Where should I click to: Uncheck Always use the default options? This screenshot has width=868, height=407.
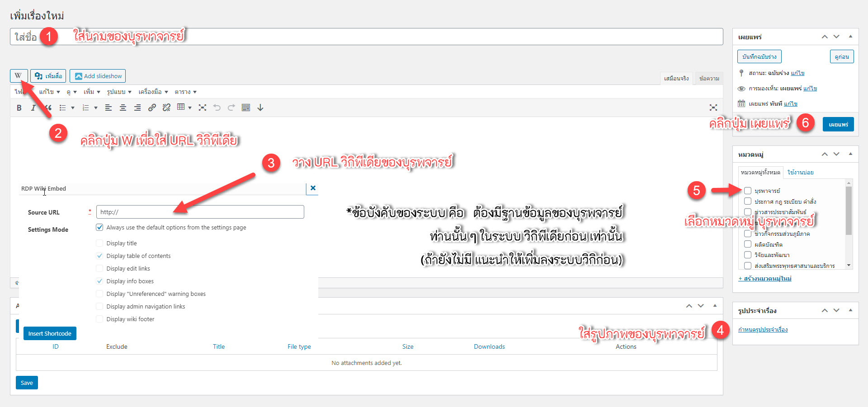click(x=99, y=227)
